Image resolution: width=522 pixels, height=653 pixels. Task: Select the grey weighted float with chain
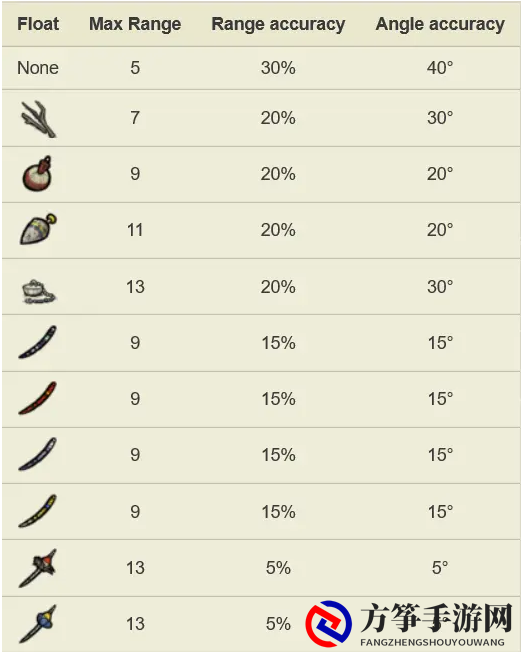tap(38, 292)
